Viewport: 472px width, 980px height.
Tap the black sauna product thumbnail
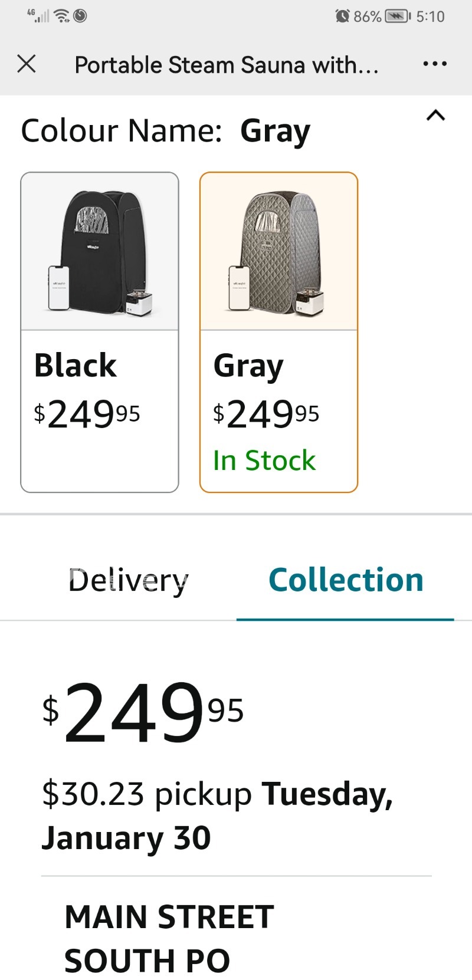click(x=100, y=252)
